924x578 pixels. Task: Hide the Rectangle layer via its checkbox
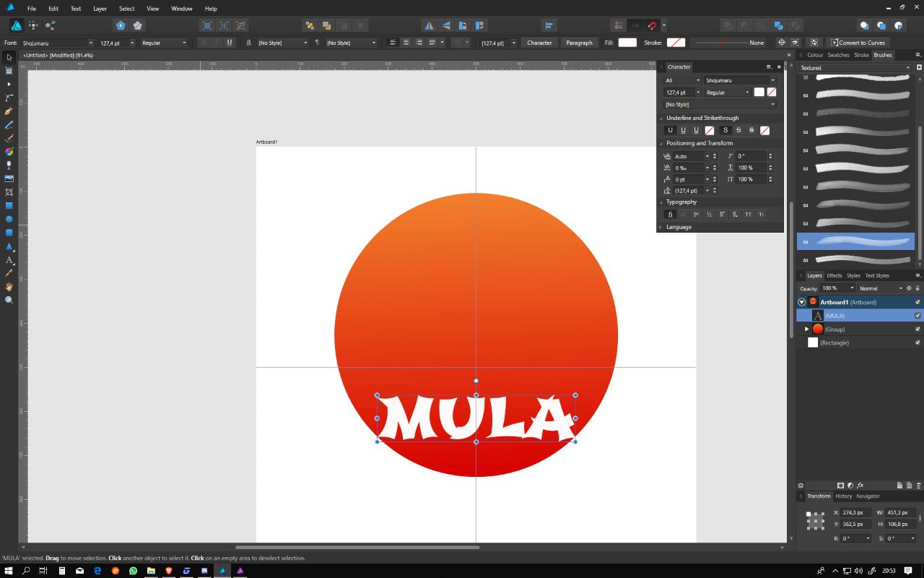(918, 343)
